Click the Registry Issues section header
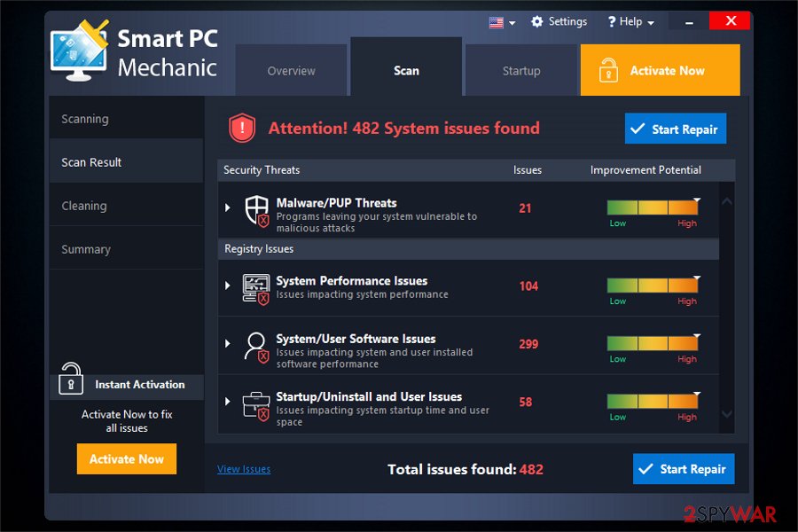 click(468, 249)
